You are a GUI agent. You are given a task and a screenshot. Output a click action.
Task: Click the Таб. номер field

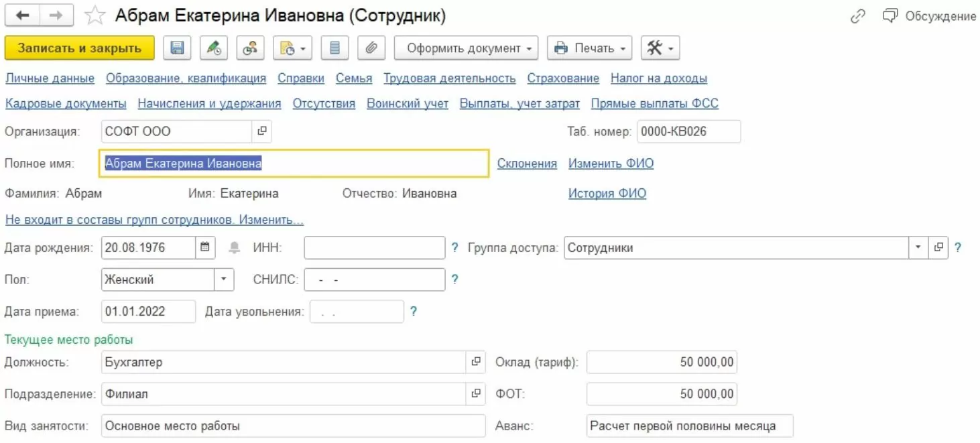click(x=688, y=131)
